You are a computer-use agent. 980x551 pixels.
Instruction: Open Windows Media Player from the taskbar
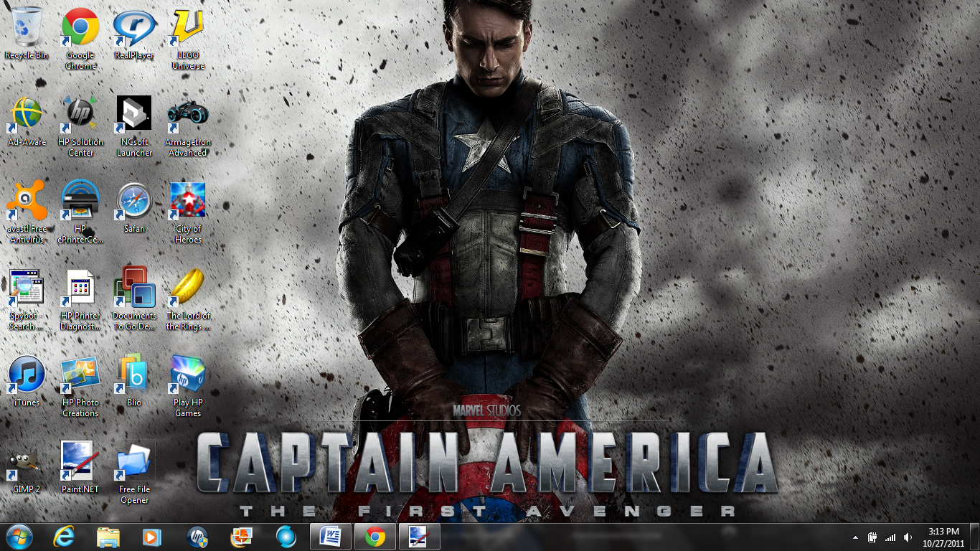click(153, 536)
